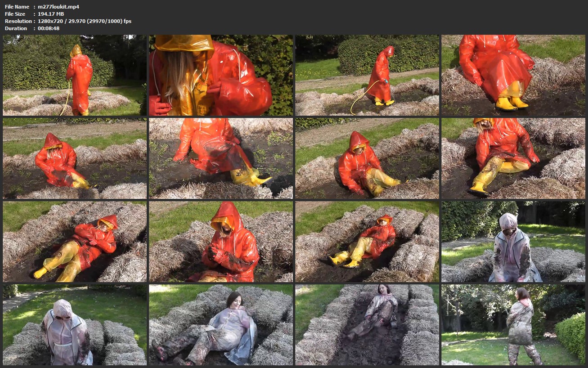Viewport: 588px width, 368px height.
Task: Open thumbnail of muddy person standing in garden
Action: point(513,324)
